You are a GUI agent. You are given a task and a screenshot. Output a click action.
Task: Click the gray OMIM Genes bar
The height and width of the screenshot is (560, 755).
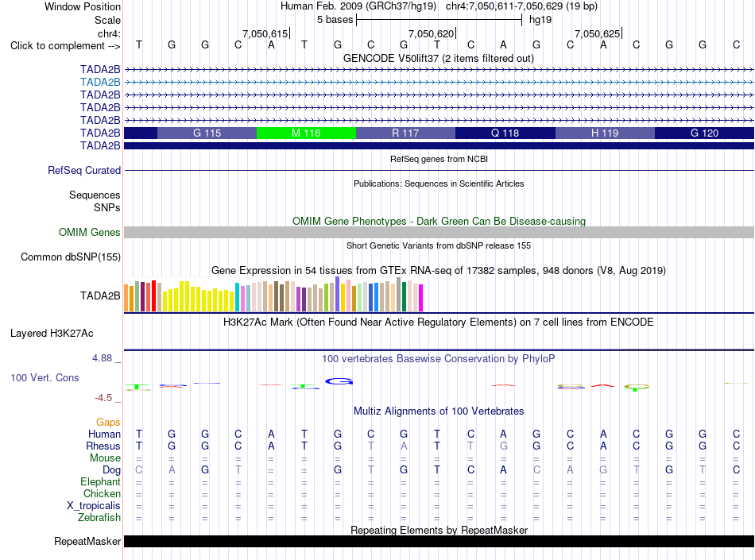coord(439,233)
